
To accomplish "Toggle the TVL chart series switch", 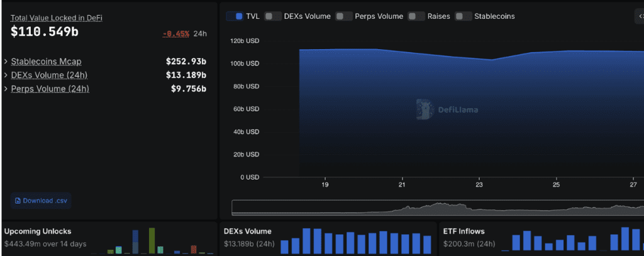I will pyautogui.click(x=235, y=16).
